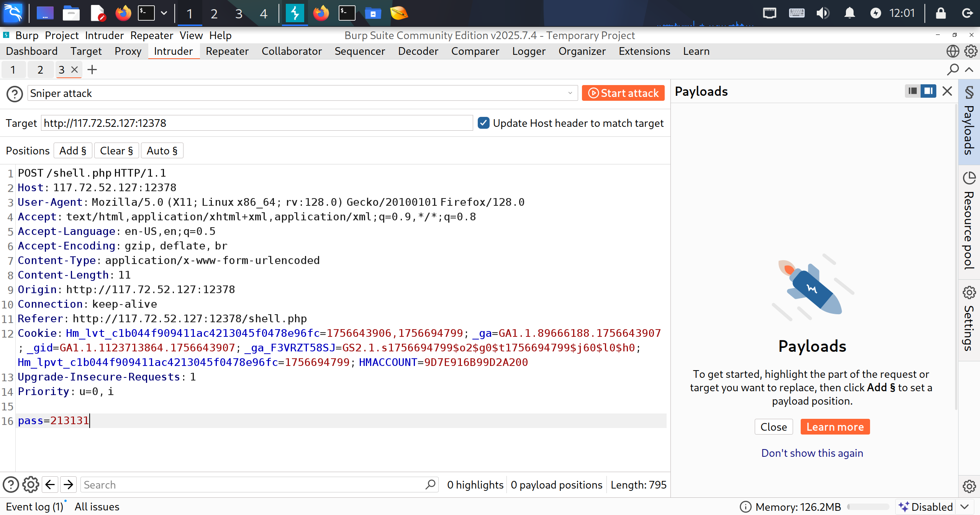Image resolution: width=980 pixels, height=515 pixels.
Task: Switch to the Repeater tab
Action: (x=227, y=51)
